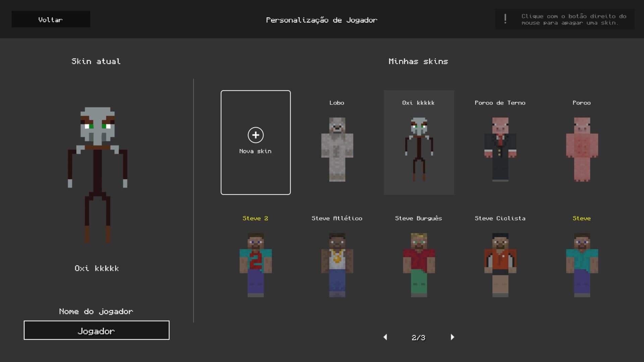This screenshot has height=362, width=644.
Task: Click the plus icon for Nova skin
Action: [256, 135]
